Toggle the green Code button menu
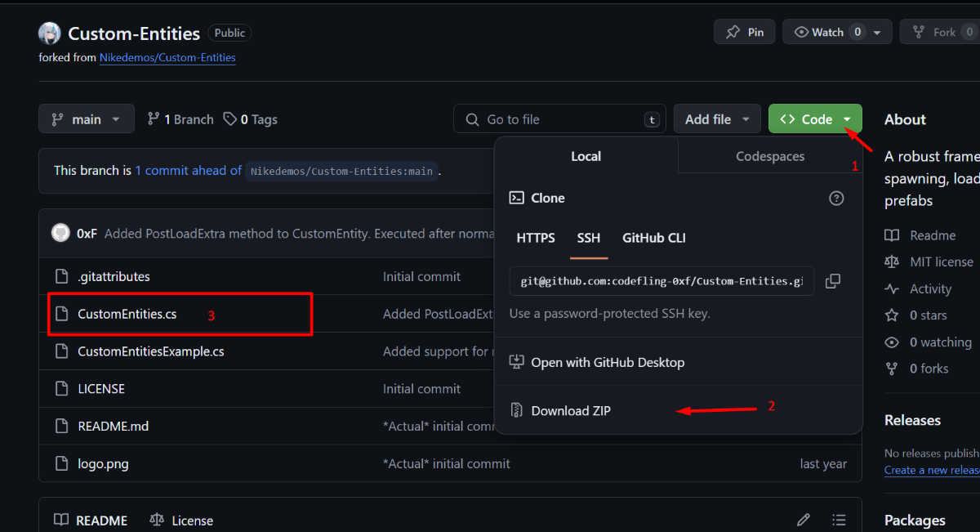 point(814,119)
